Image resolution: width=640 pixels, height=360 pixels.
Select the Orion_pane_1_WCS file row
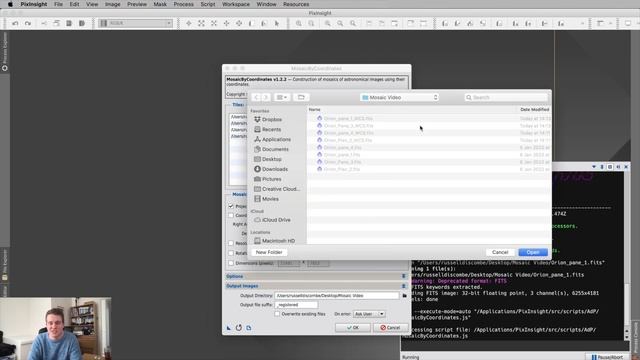tap(429, 118)
